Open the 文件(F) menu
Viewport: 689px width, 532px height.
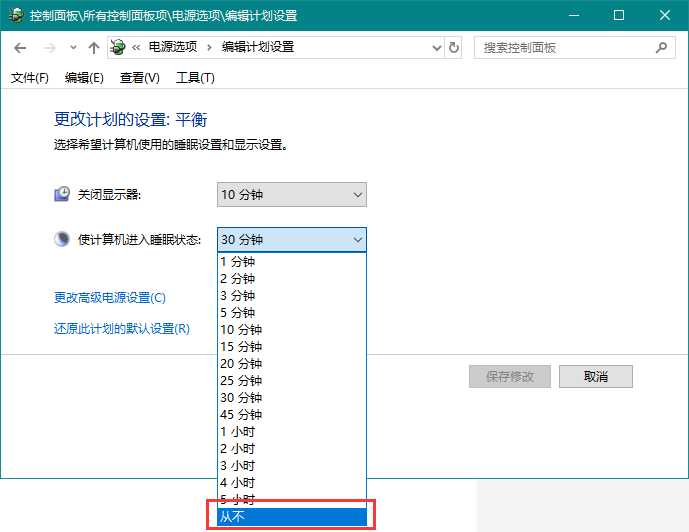pyautogui.click(x=29, y=78)
